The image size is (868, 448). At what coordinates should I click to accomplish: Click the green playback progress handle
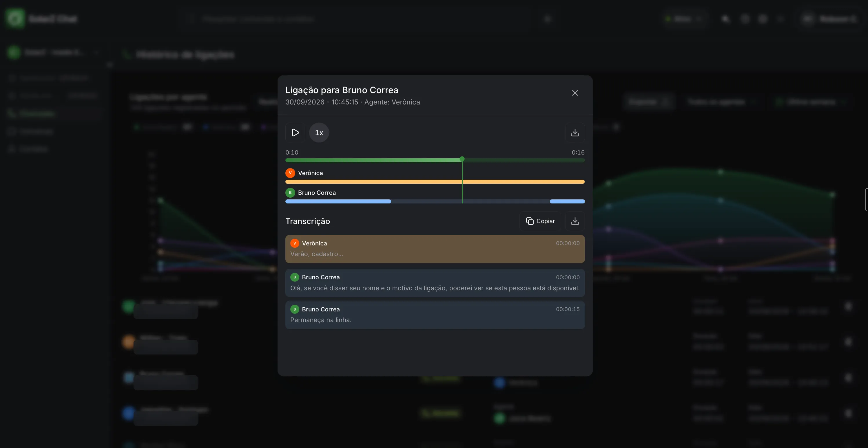point(462,159)
